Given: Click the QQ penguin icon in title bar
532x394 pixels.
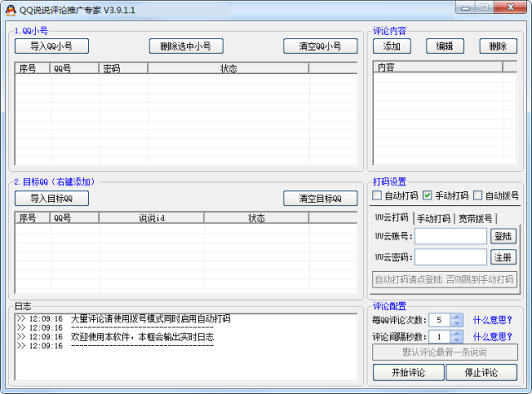Looking at the screenshot, I should (x=11, y=10).
